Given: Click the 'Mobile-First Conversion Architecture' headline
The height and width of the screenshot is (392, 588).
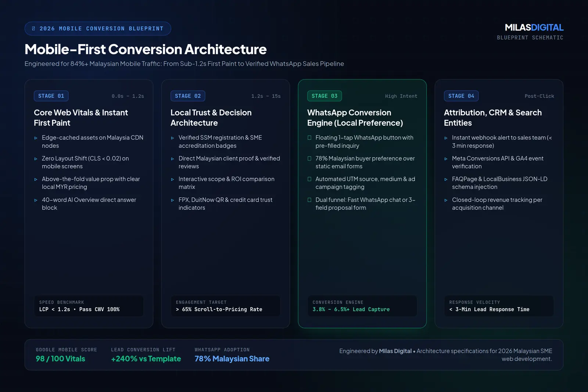Looking at the screenshot, I should [x=146, y=49].
